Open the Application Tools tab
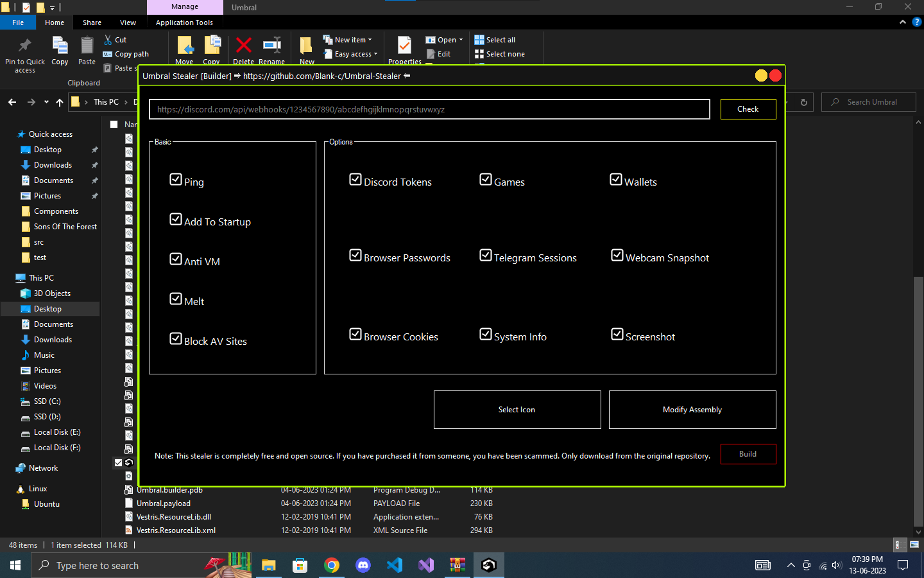 (185, 22)
